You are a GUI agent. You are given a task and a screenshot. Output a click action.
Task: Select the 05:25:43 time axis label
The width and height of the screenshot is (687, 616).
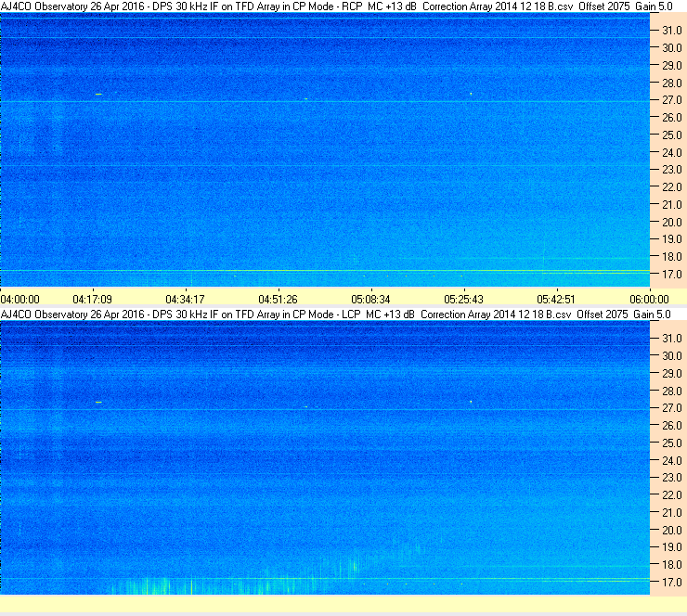click(463, 300)
